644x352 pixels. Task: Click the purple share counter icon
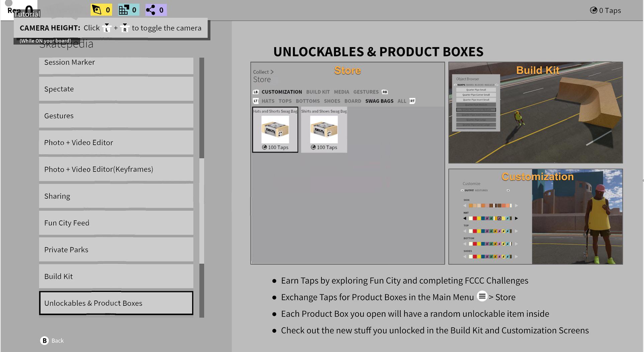(151, 10)
